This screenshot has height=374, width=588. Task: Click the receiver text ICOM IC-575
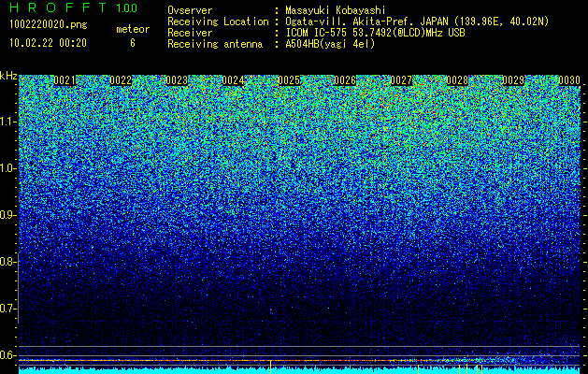click(x=317, y=33)
